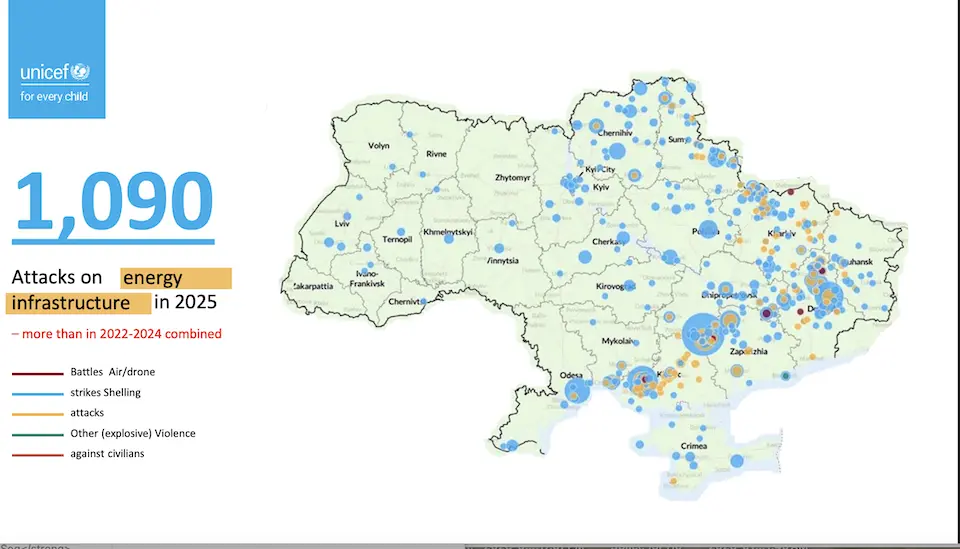Click the Sumy region label

tap(677, 140)
